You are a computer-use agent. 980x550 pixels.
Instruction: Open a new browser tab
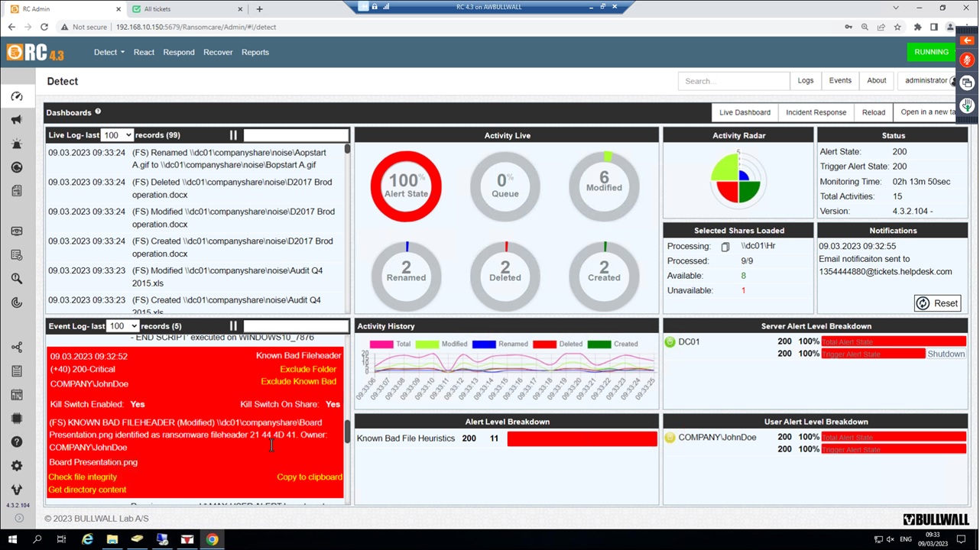point(259,8)
